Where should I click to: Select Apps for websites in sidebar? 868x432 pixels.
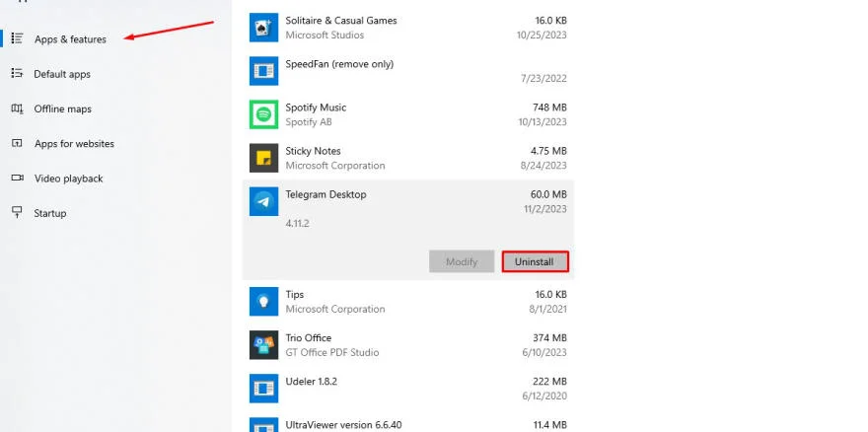click(74, 143)
